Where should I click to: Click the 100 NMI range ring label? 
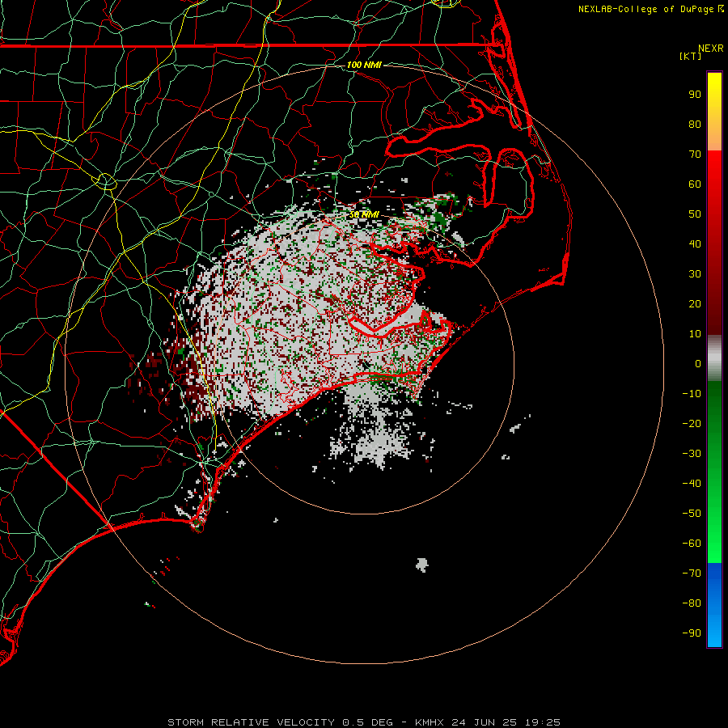(364, 65)
